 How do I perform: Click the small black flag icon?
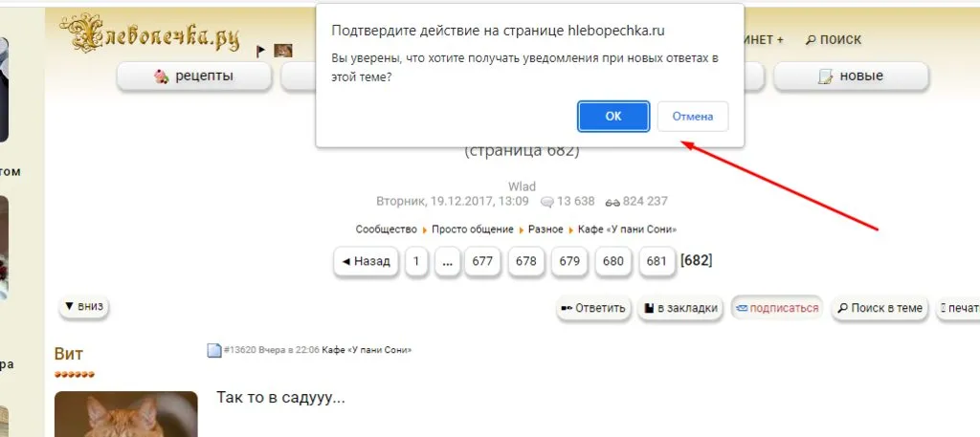pos(261,51)
